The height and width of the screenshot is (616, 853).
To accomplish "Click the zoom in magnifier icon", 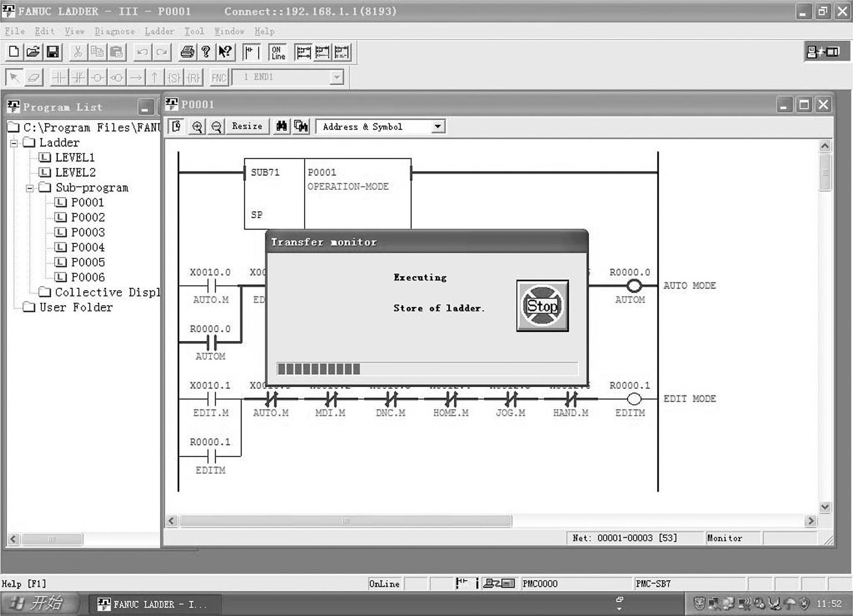I will [197, 127].
